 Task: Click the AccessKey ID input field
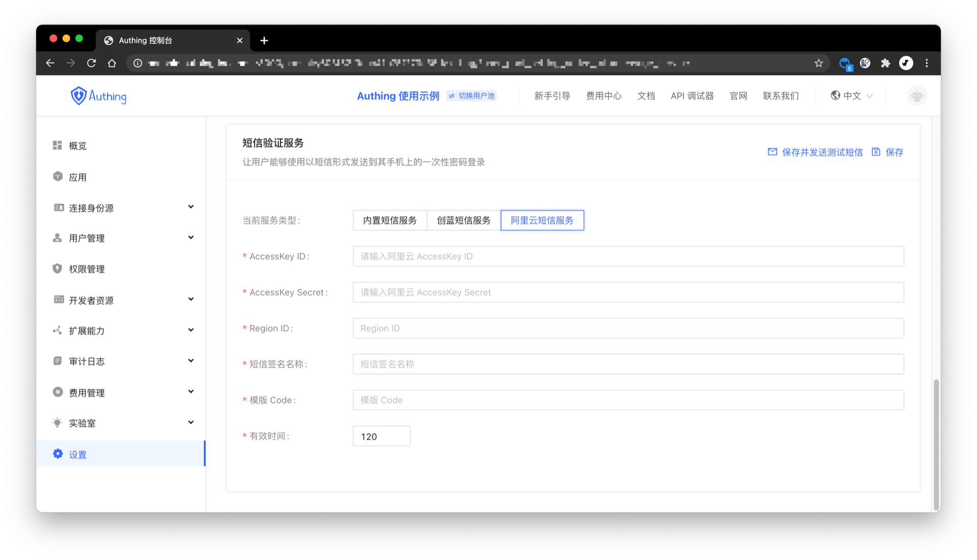click(x=628, y=256)
